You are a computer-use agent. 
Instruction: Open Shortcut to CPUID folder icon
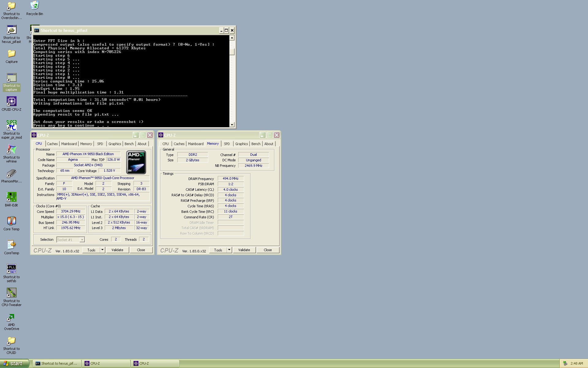click(x=11, y=345)
